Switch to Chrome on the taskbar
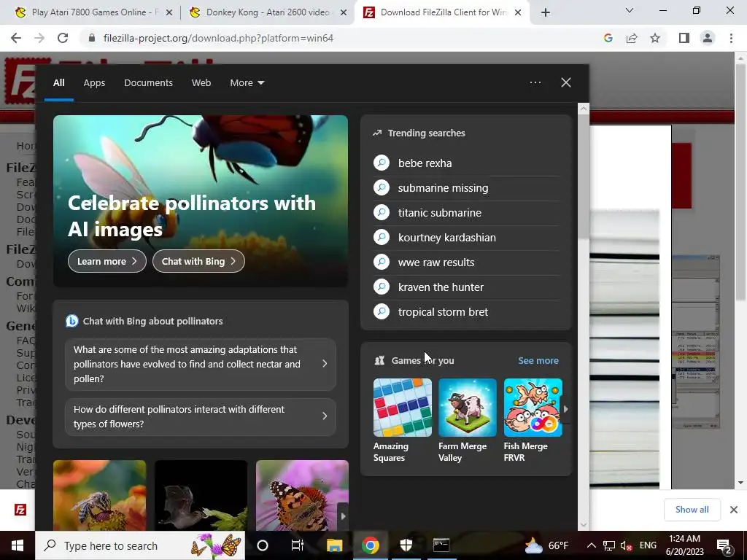The width and height of the screenshot is (747, 560). [x=370, y=545]
